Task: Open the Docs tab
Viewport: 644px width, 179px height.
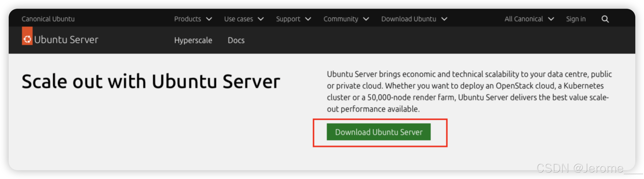Action: click(x=236, y=40)
